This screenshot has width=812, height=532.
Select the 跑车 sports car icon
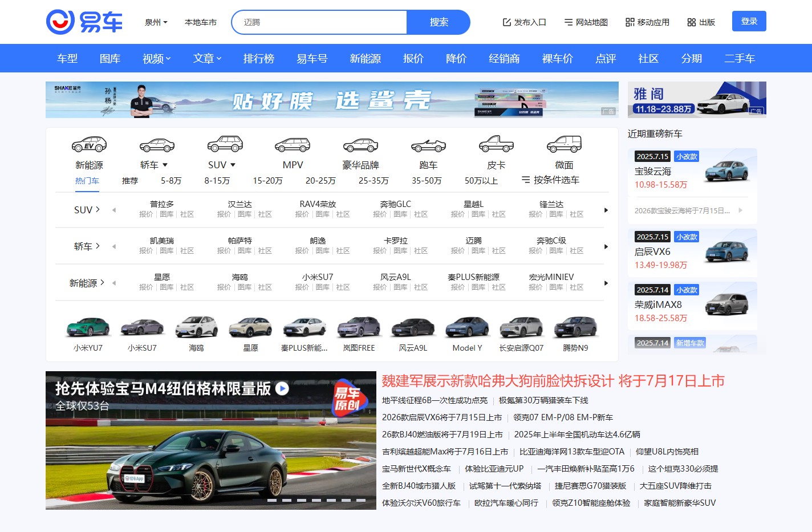(x=428, y=145)
